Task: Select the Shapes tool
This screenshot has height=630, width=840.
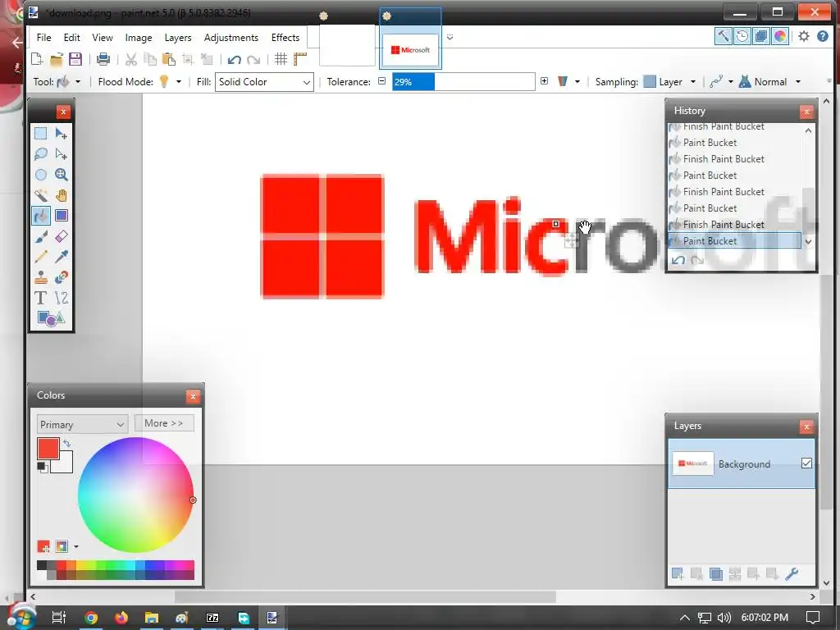Action: coord(51,318)
